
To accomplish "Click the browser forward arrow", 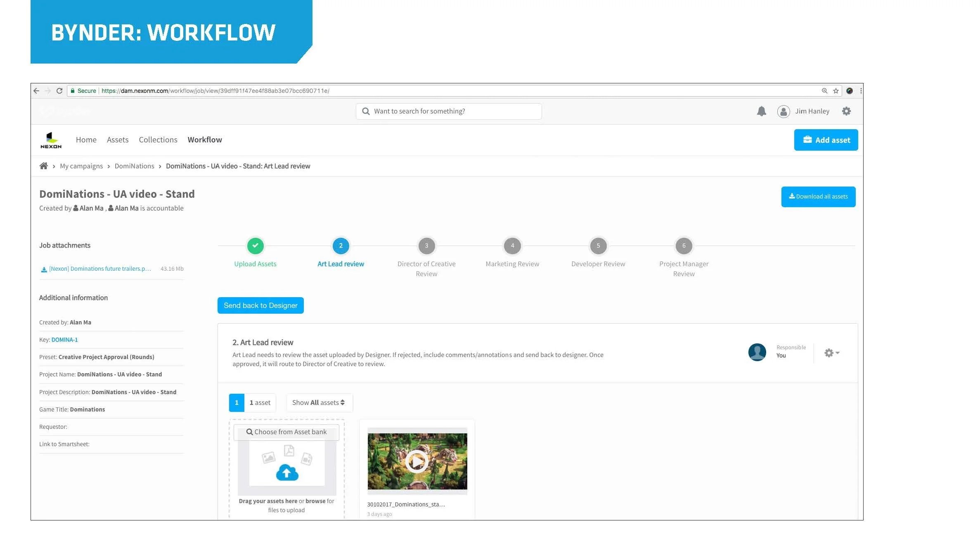I will click(48, 91).
